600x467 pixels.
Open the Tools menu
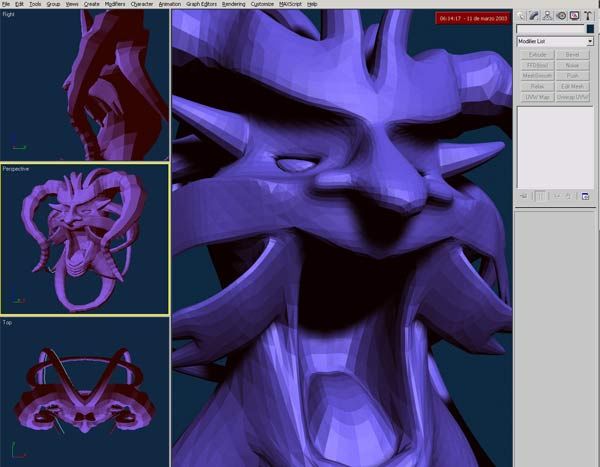point(35,4)
